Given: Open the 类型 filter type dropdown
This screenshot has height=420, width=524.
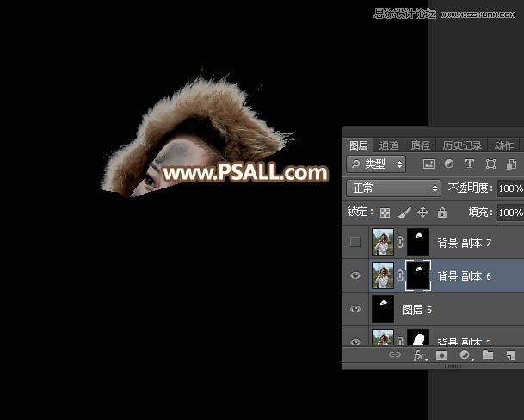Looking at the screenshot, I should click(x=376, y=164).
